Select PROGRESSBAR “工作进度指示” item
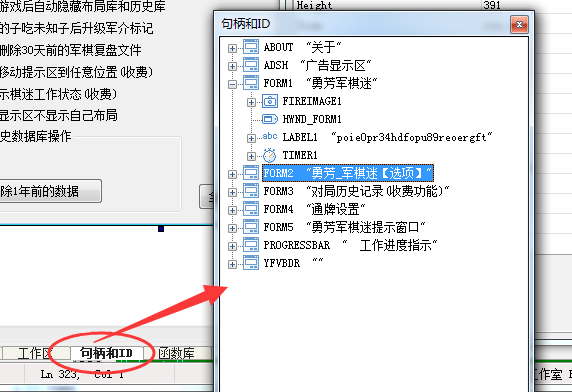The height and width of the screenshot is (392, 572). [x=351, y=245]
